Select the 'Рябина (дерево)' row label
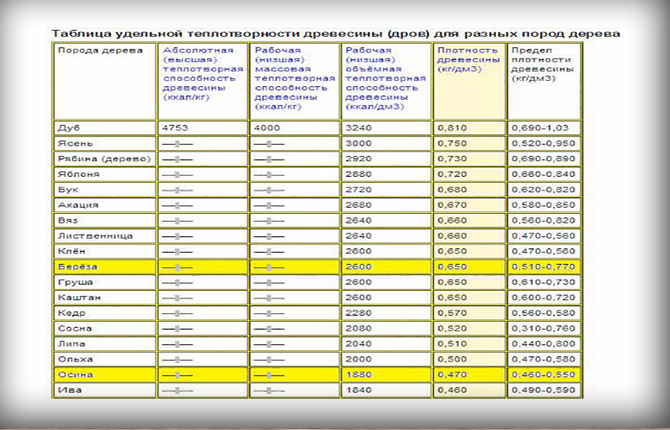Screen dimensions: 670x430 pyautogui.click(x=90, y=159)
